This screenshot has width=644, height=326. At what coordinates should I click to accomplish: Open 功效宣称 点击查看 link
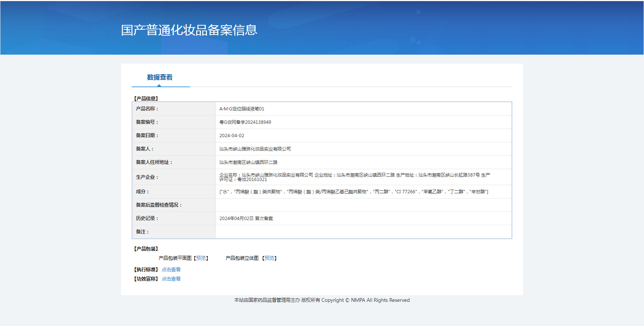pyautogui.click(x=171, y=279)
